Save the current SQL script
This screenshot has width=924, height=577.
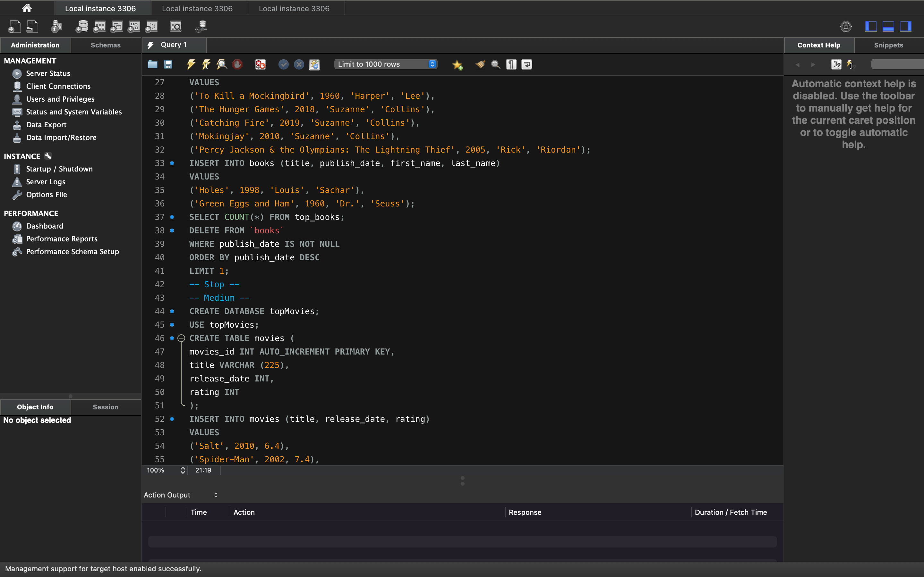168,64
